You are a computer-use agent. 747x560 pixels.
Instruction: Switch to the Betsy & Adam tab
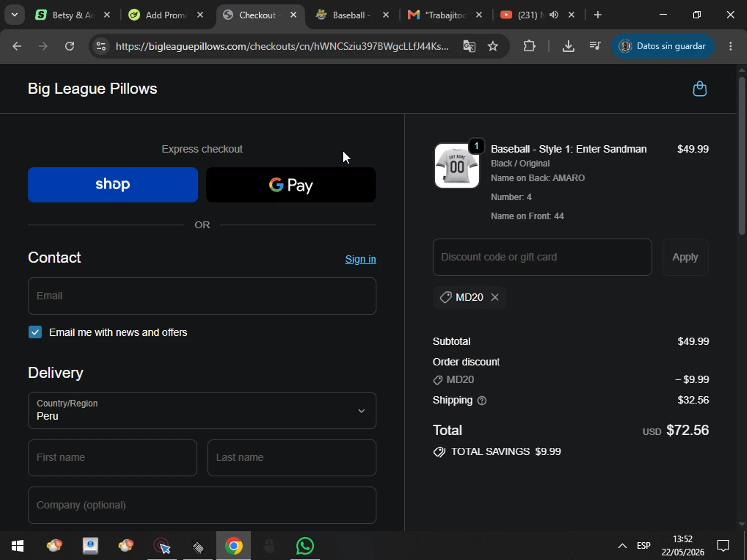click(x=72, y=15)
